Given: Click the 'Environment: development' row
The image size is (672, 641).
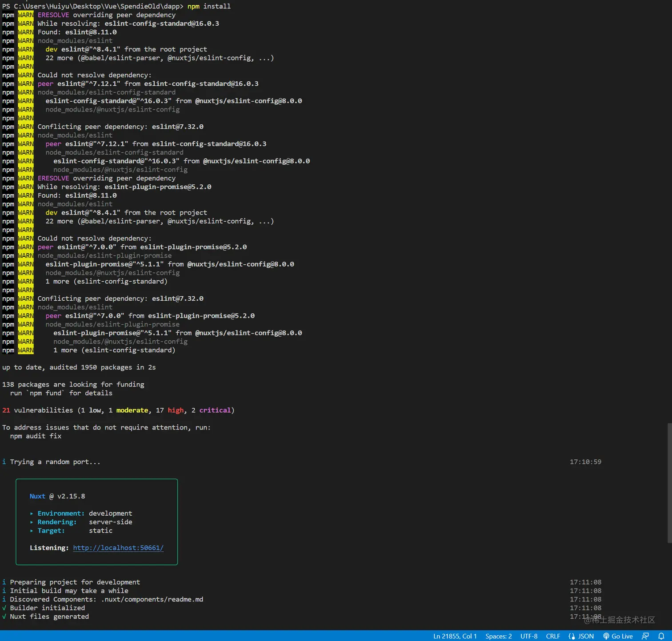Looking at the screenshot, I should click(81, 514).
